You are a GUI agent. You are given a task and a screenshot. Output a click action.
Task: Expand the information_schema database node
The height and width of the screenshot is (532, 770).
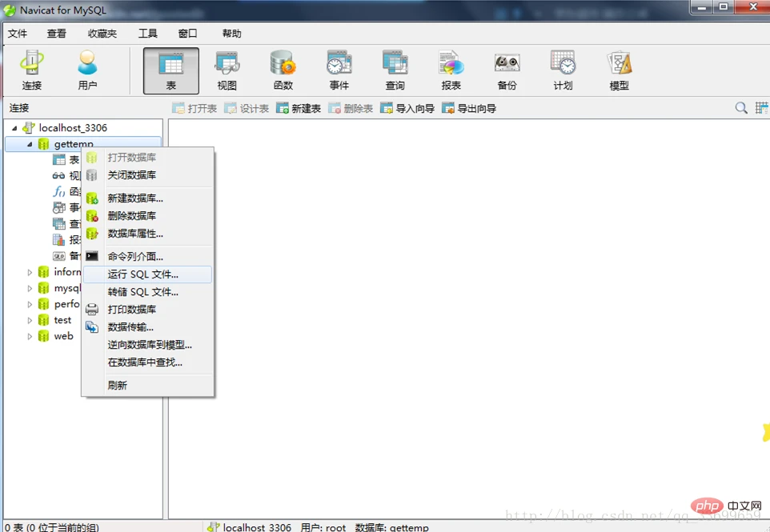tap(30, 272)
